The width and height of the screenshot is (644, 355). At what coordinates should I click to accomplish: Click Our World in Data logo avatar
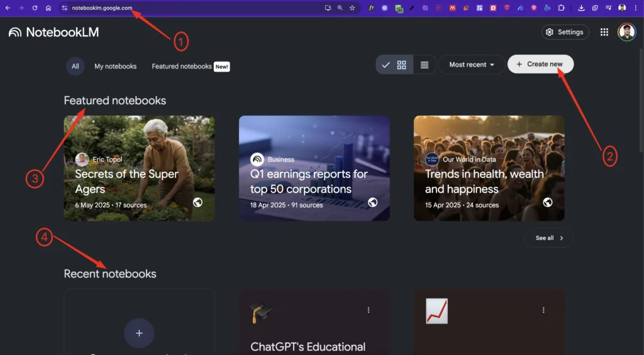click(x=432, y=159)
